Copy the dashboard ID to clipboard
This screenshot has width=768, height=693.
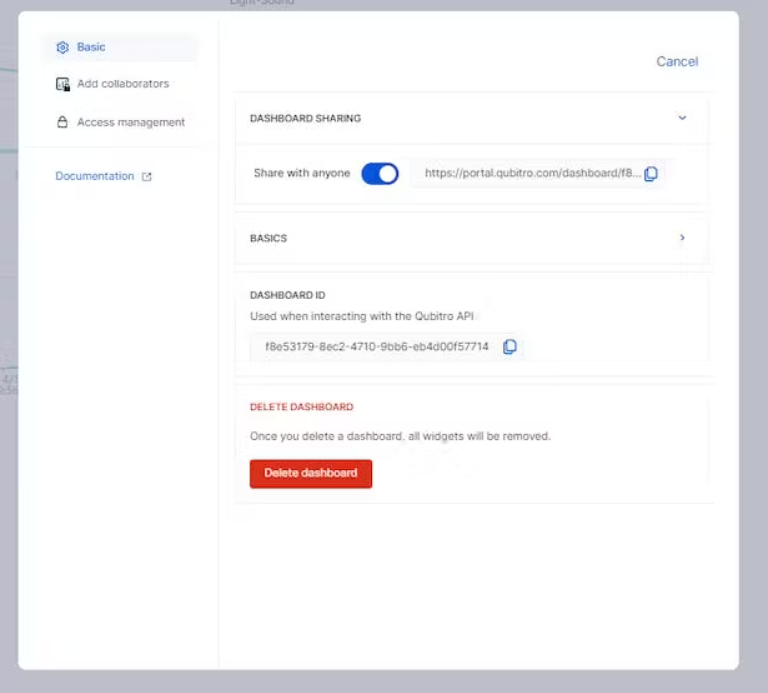point(510,347)
